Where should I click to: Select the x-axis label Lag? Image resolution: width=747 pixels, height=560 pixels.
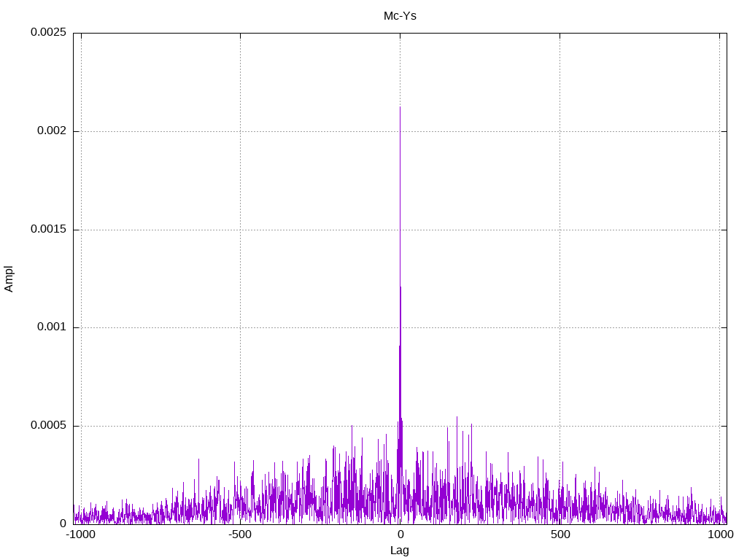[400, 551]
